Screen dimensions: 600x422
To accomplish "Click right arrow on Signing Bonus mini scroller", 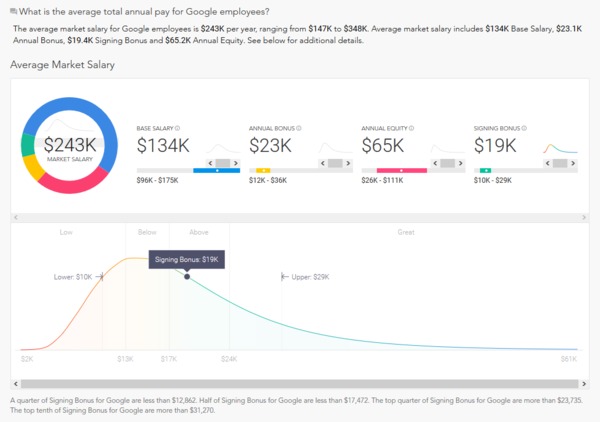I will (x=573, y=163).
